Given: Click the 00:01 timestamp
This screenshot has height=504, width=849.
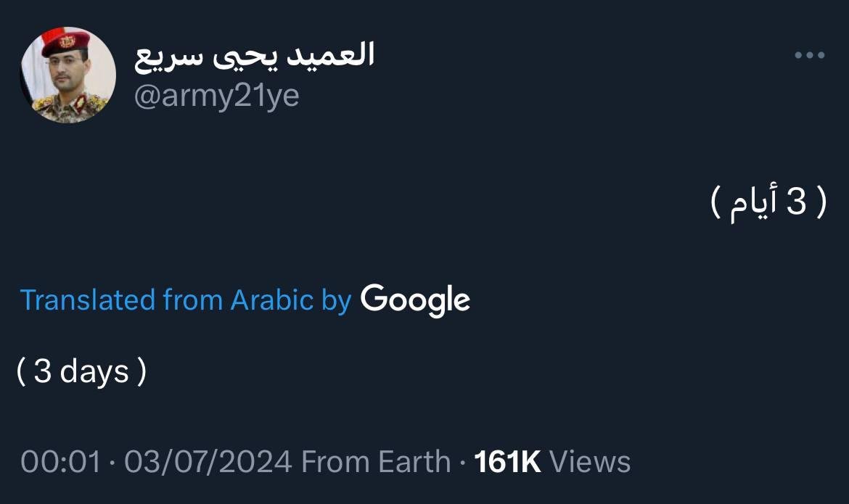Looking at the screenshot, I should pyautogui.click(x=61, y=462).
